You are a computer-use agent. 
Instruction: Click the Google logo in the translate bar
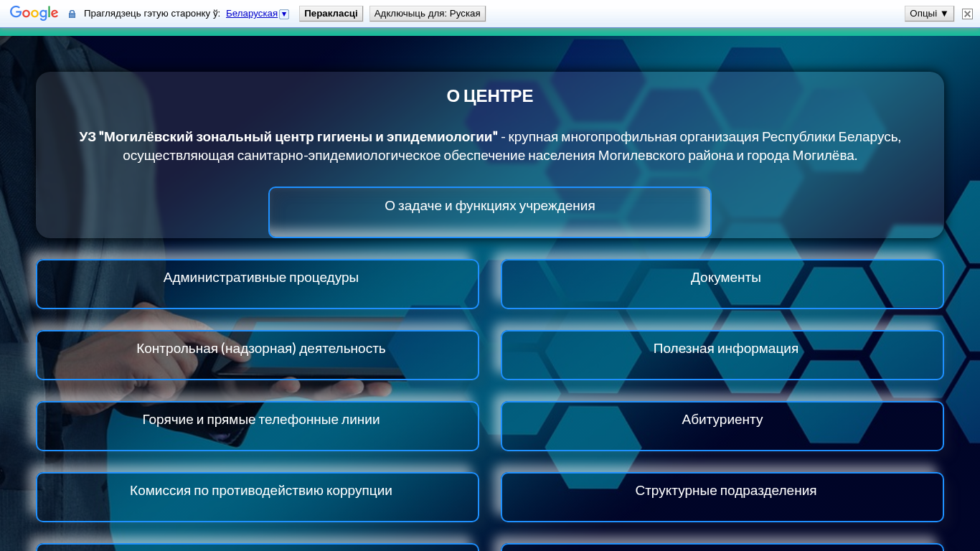click(x=34, y=14)
